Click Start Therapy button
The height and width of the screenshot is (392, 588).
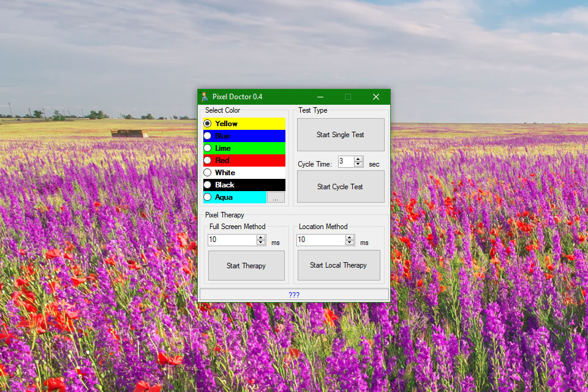(x=246, y=266)
